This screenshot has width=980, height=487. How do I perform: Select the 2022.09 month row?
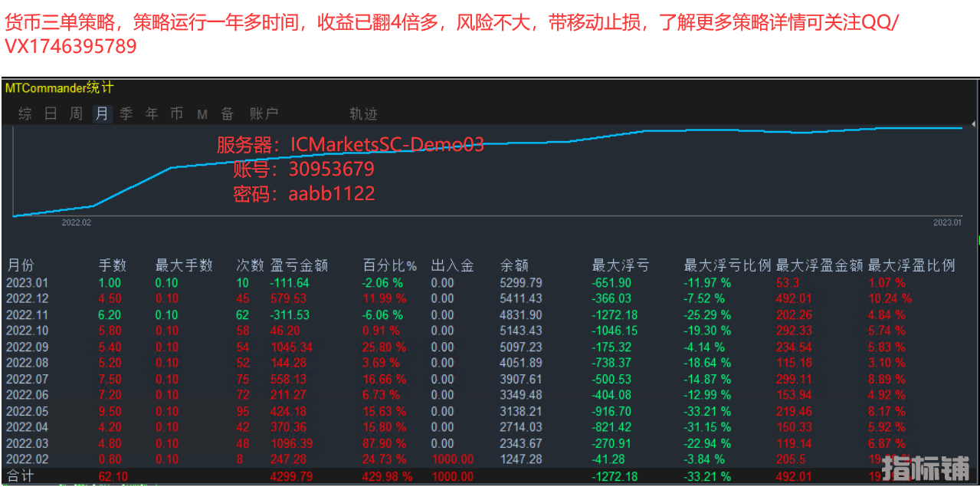(27, 347)
